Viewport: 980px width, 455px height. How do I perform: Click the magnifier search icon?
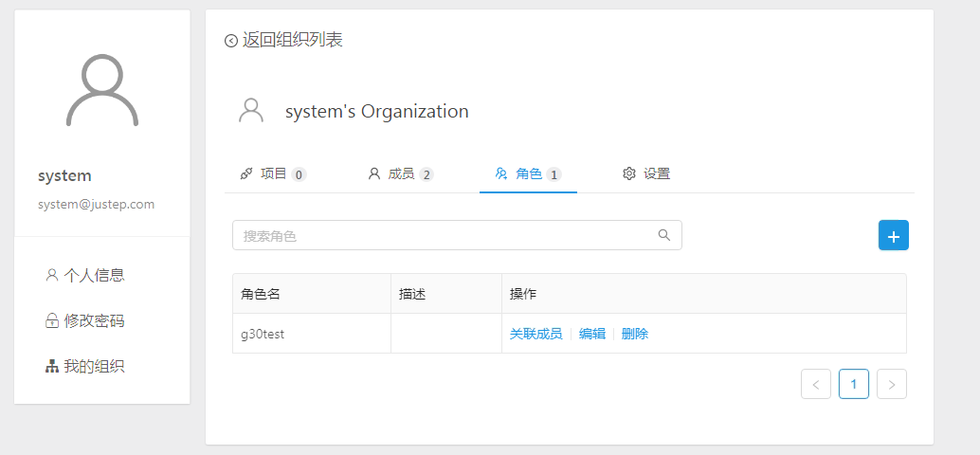click(x=664, y=235)
